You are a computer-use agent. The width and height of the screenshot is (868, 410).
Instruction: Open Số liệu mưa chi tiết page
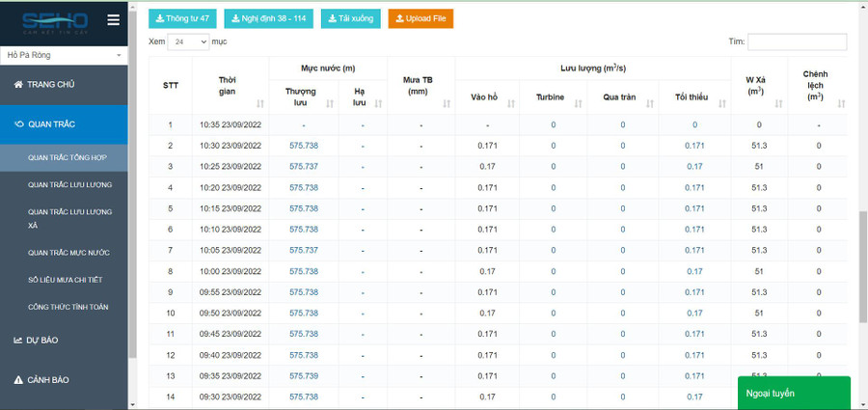click(68, 280)
